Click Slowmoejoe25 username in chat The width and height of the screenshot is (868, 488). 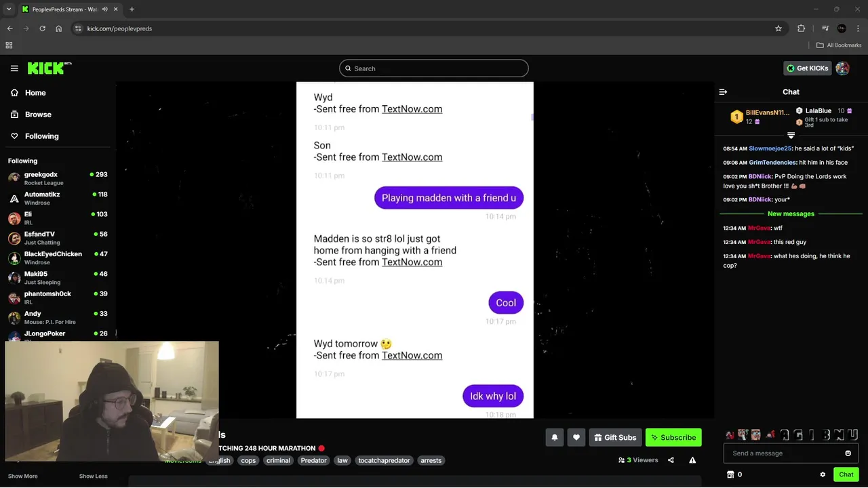(770, 148)
